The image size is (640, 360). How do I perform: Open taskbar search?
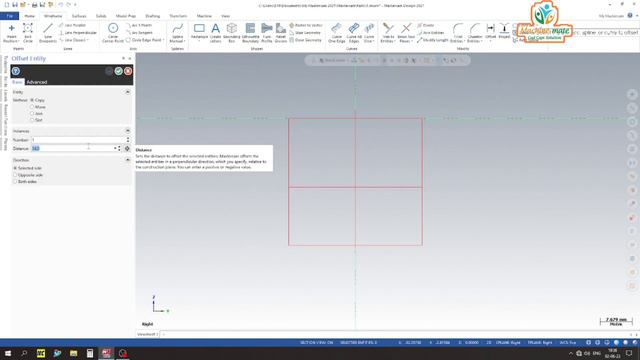(x=24, y=353)
